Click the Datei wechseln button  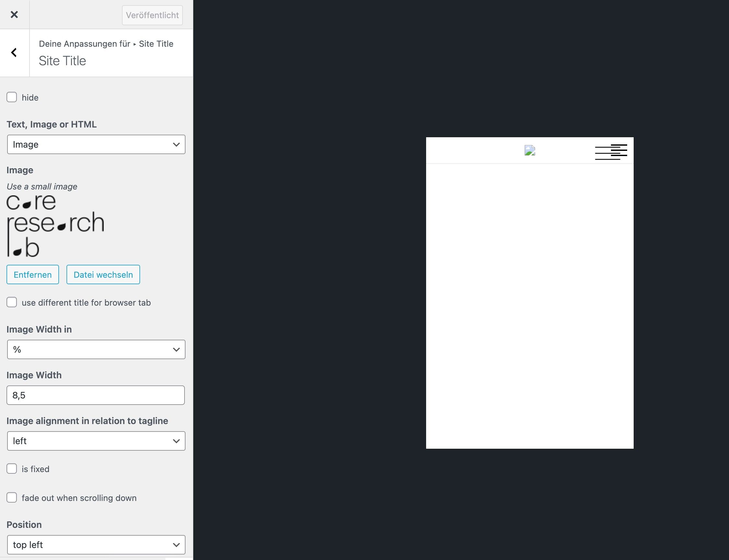click(x=103, y=275)
